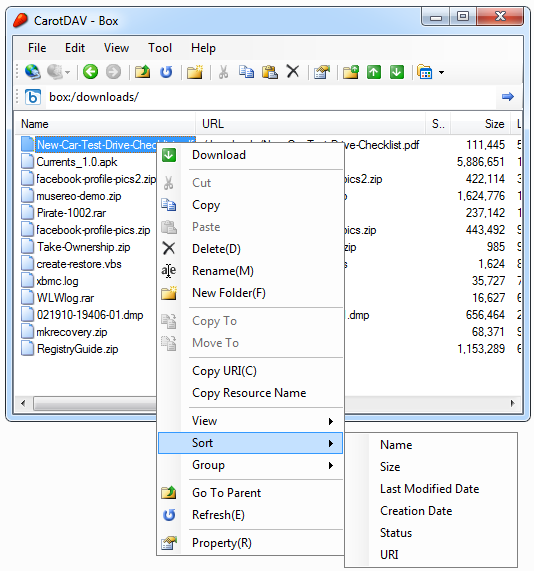Open the View menu in menu bar
Viewport: 534px width, 571px height.
[x=116, y=48]
